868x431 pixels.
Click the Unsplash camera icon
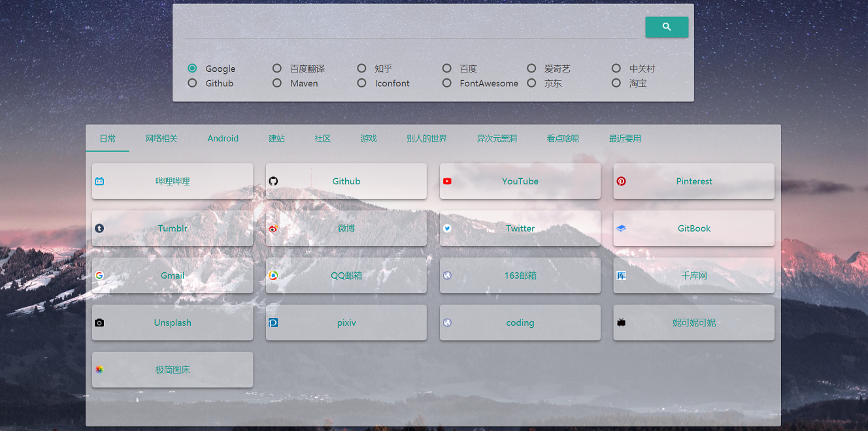(99, 322)
